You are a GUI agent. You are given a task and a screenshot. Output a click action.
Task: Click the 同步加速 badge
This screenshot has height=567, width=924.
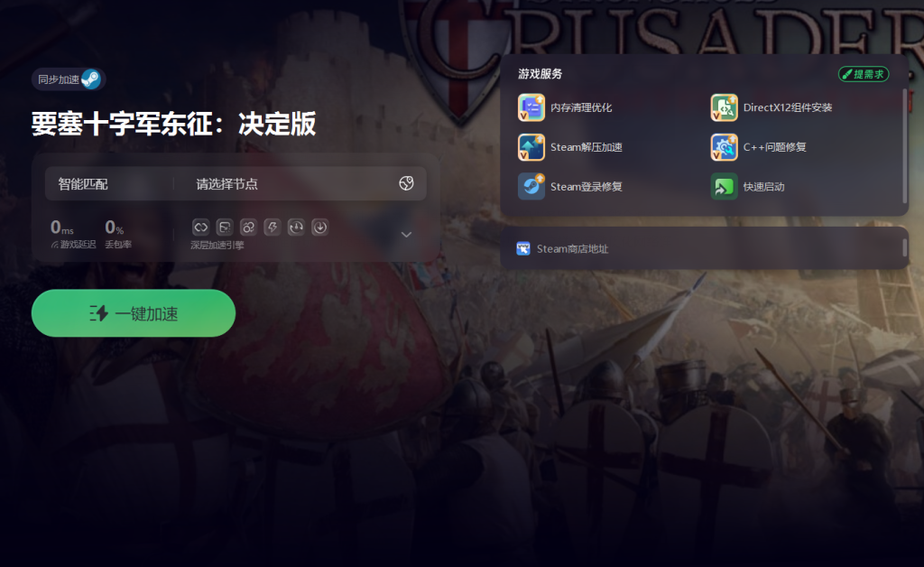69,79
